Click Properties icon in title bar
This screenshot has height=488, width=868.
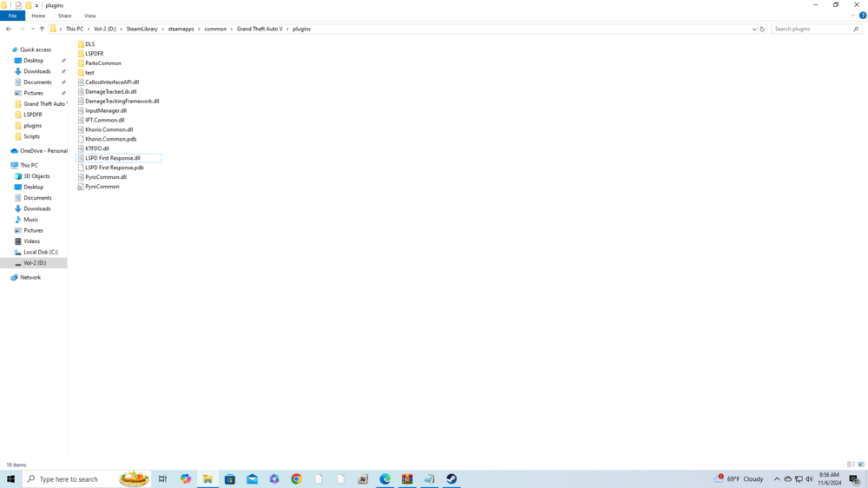coord(18,5)
